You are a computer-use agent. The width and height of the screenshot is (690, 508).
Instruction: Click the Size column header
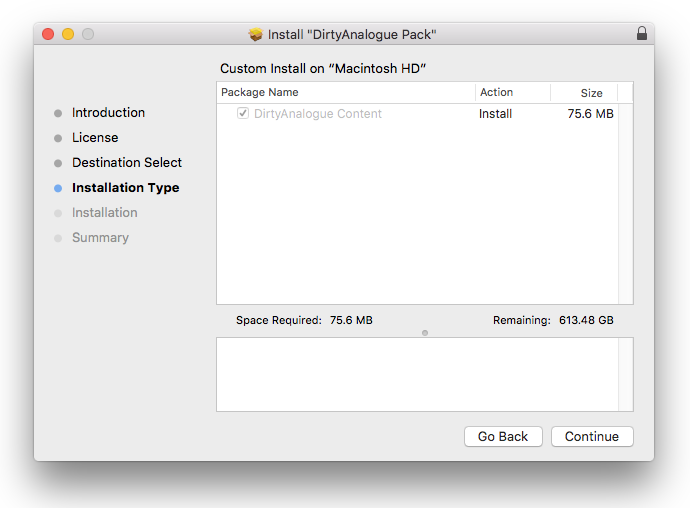pyautogui.click(x=591, y=93)
